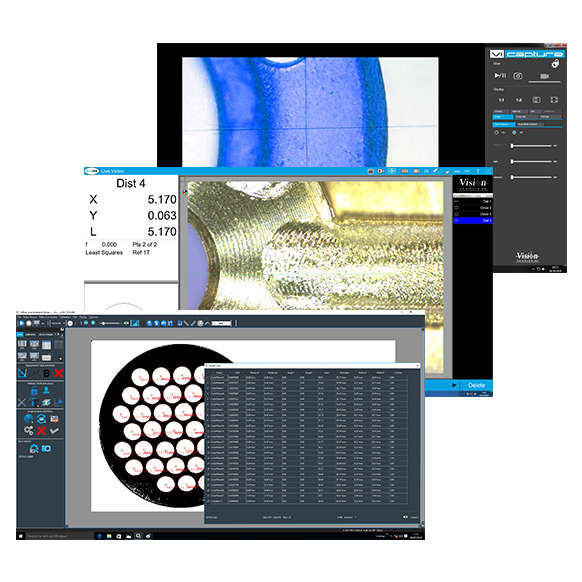
Task: Click the Edge browser icon on the taskbar
Action: coord(99,536)
